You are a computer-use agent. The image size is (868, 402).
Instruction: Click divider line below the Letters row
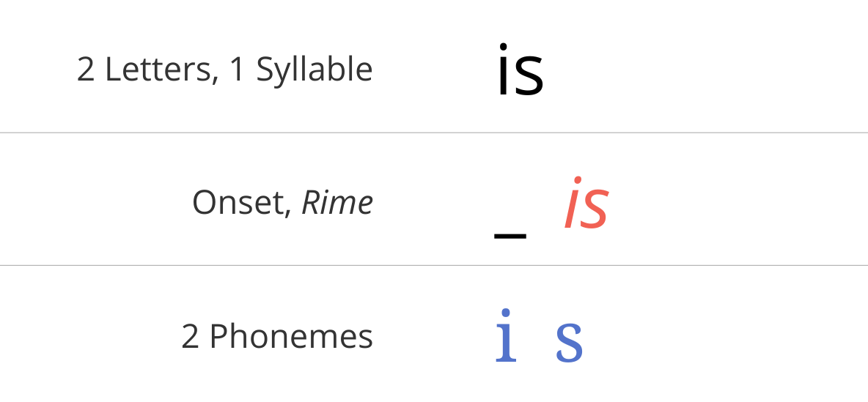click(434, 133)
